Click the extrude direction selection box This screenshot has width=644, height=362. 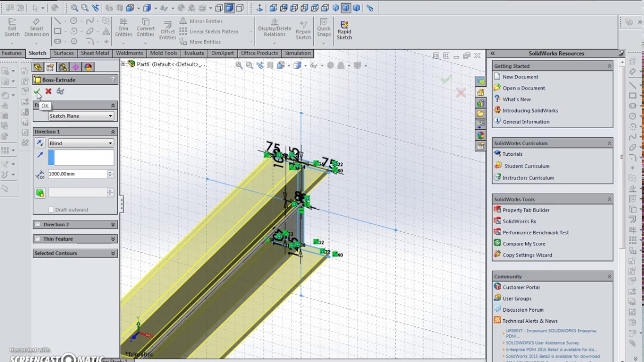pos(80,158)
